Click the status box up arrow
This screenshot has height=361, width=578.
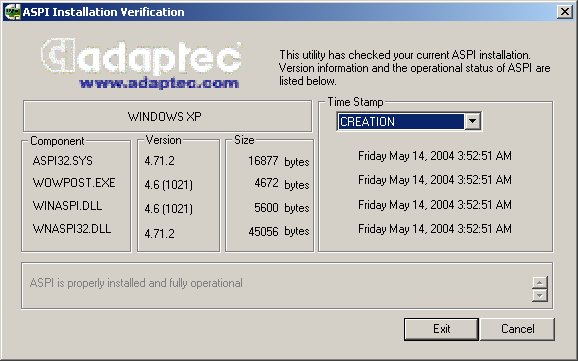coord(540,283)
